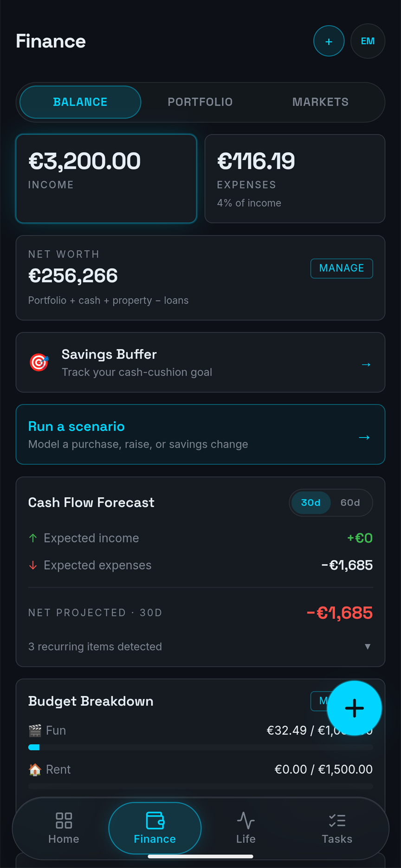Open the EM profile avatar
This screenshot has height=868, width=401.
pos(368,41)
